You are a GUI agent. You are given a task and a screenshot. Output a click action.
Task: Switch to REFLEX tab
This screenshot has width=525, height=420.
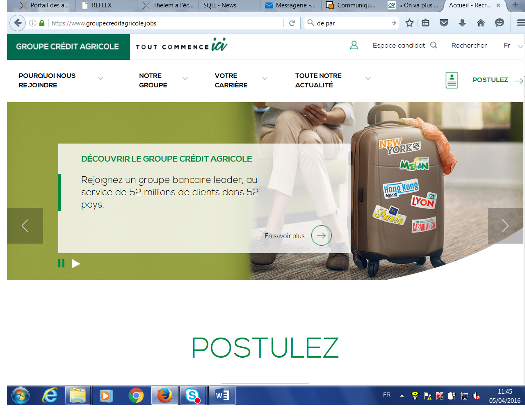(106, 5)
